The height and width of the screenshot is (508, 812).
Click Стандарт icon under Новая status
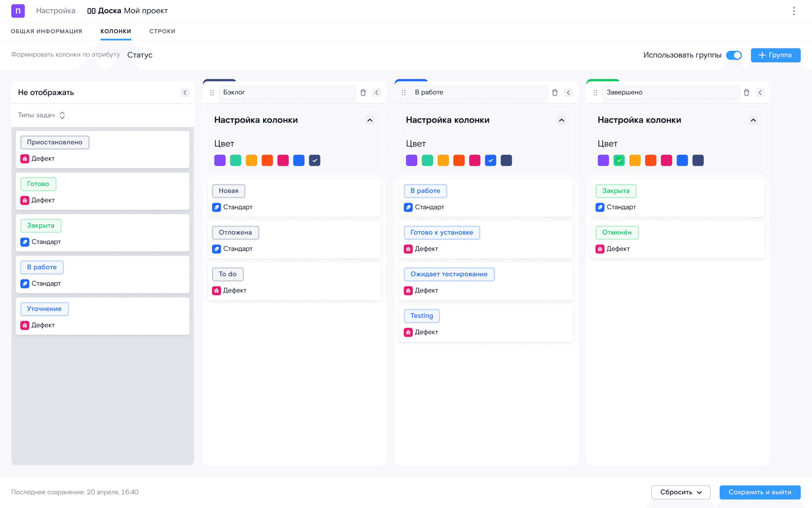[216, 207]
